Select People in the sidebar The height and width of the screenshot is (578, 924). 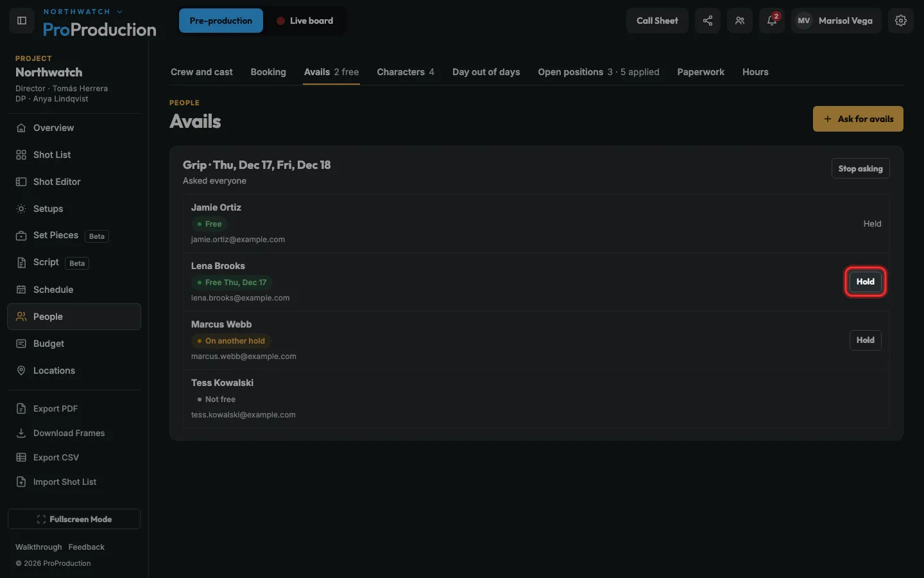coord(74,317)
